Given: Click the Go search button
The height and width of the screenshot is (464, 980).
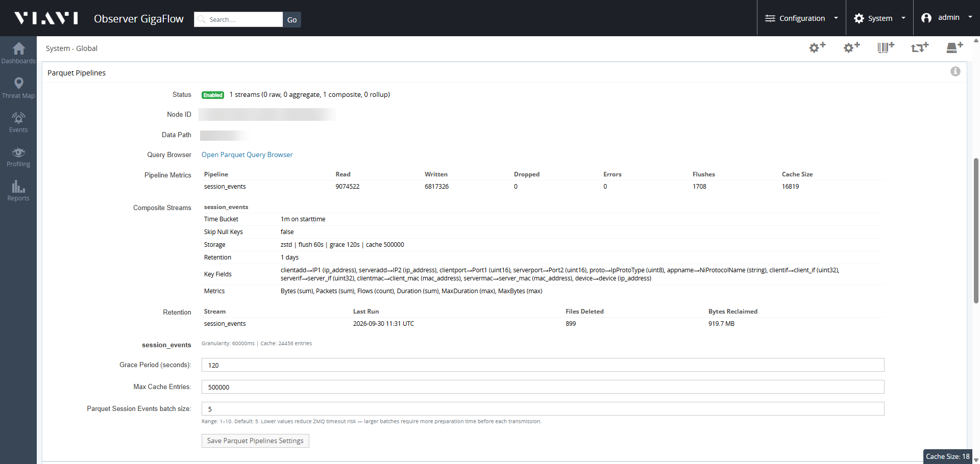Looking at the screenshot, I should click(292, 19).
